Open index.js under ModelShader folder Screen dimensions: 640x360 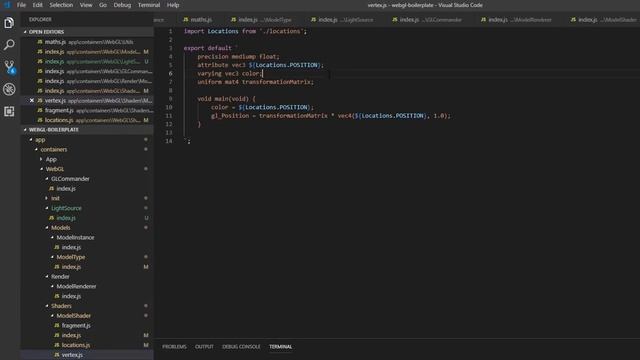click(x=87, y=335)
